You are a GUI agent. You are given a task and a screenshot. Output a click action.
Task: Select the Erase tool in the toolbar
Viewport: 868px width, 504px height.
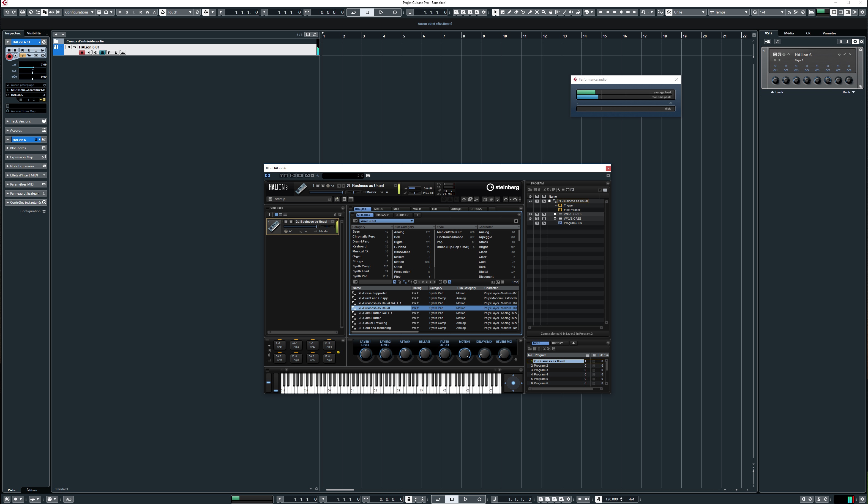(516, 12)
